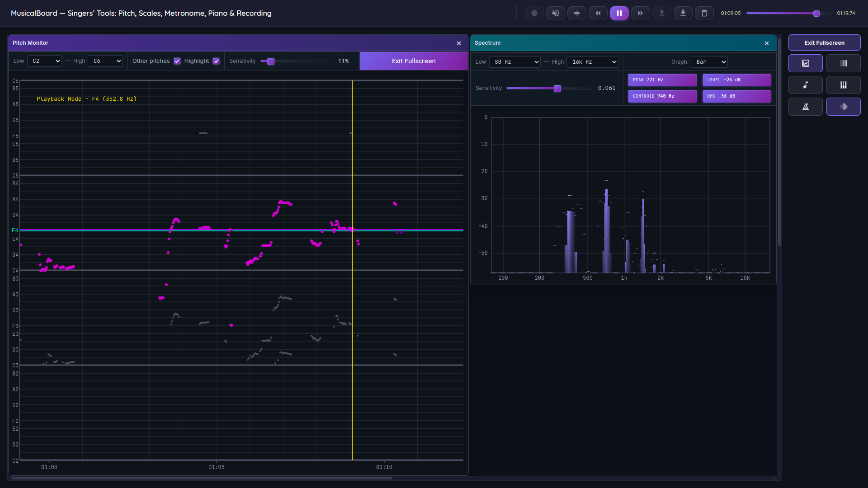The image size is (868, 488).
Task: Click the 01:05 time label on pitch axis
Action: point(217,467)
